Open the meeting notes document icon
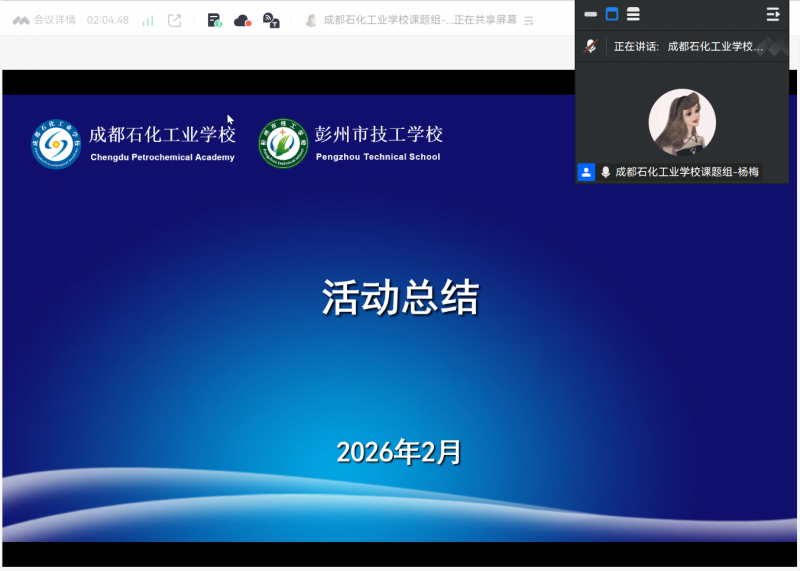This screenshot has width=800, height=571. click(x=214, y=20)
